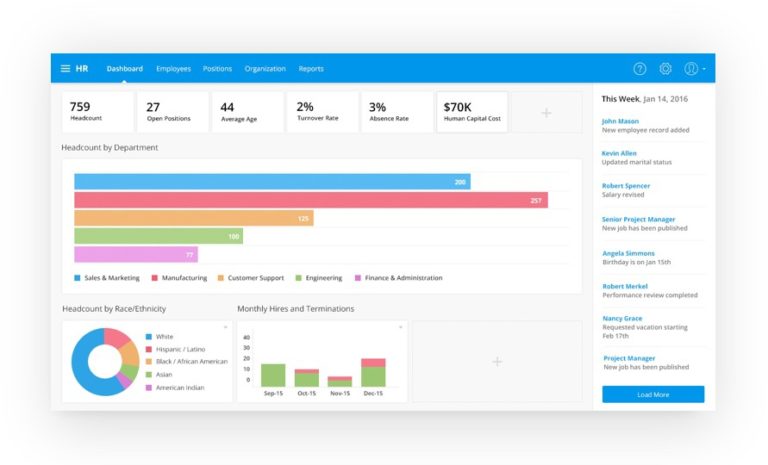This screenshot has width=768, height=465.
Task: Click the user profile icon
Action: tap(691, 69)
